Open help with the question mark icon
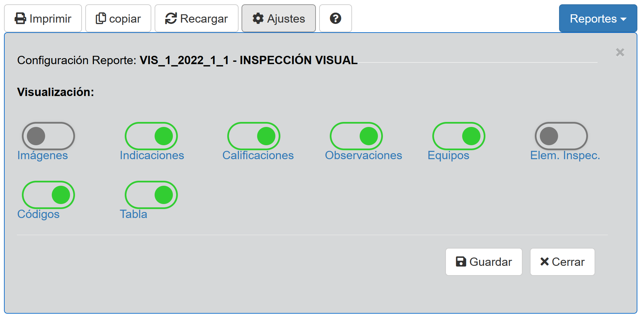The height and width of the screenshot is (318, 644). tap(335, 19)
